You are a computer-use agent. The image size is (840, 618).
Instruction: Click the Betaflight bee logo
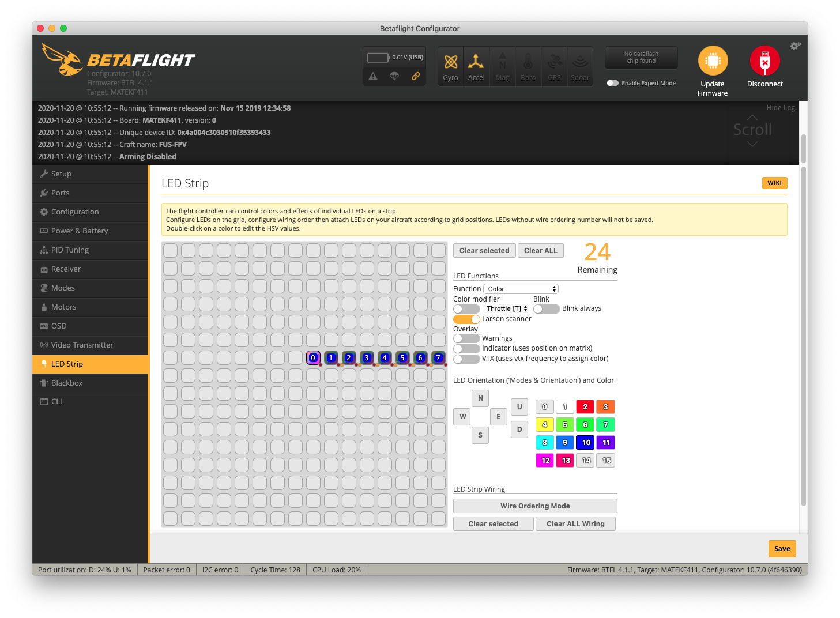(62, 59)
